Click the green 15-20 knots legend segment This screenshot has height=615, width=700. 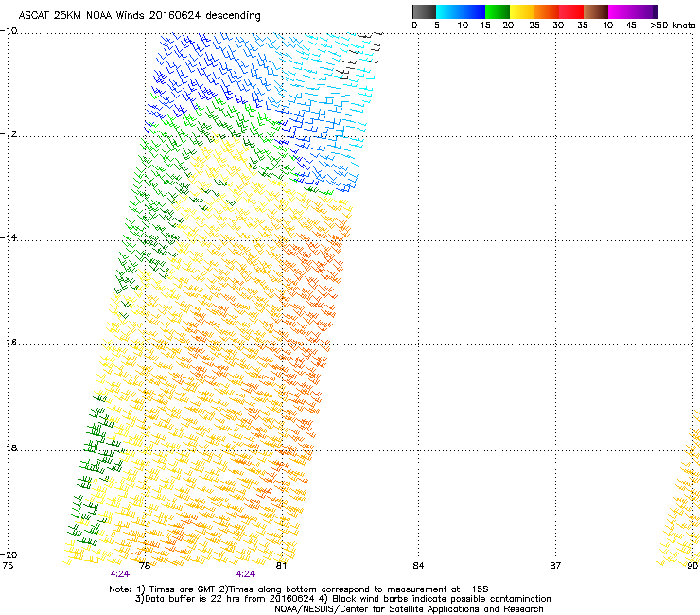click(498, 11)
